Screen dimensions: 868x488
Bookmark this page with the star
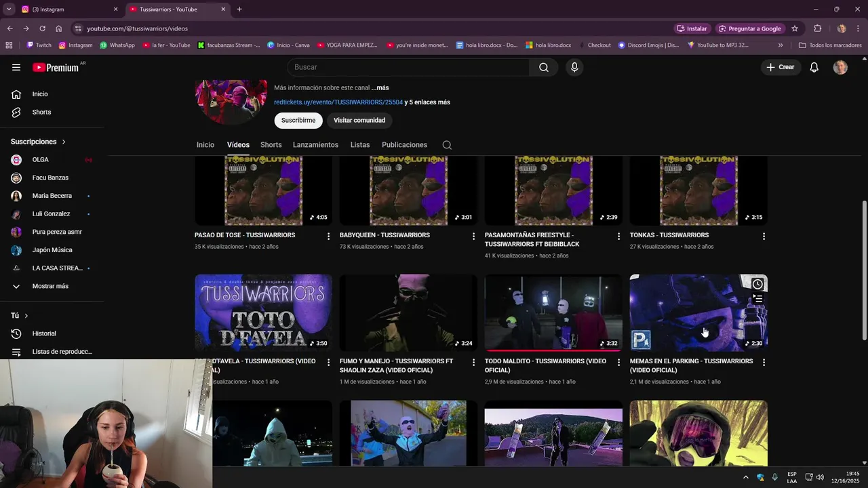pos(795,28)
